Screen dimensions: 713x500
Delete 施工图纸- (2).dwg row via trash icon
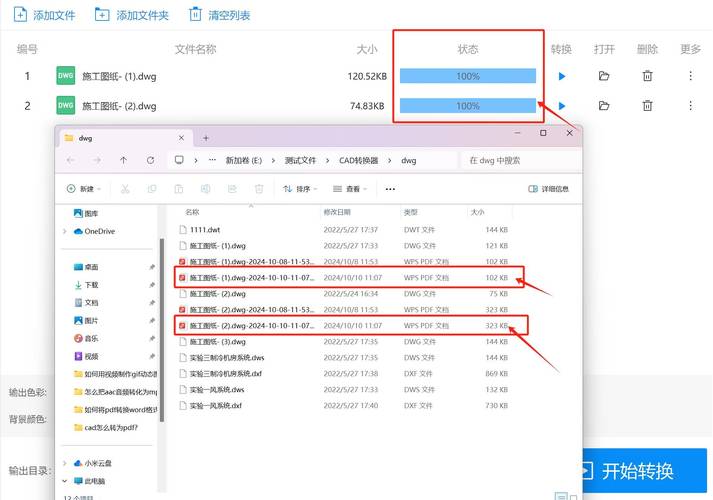pos(648,106)
